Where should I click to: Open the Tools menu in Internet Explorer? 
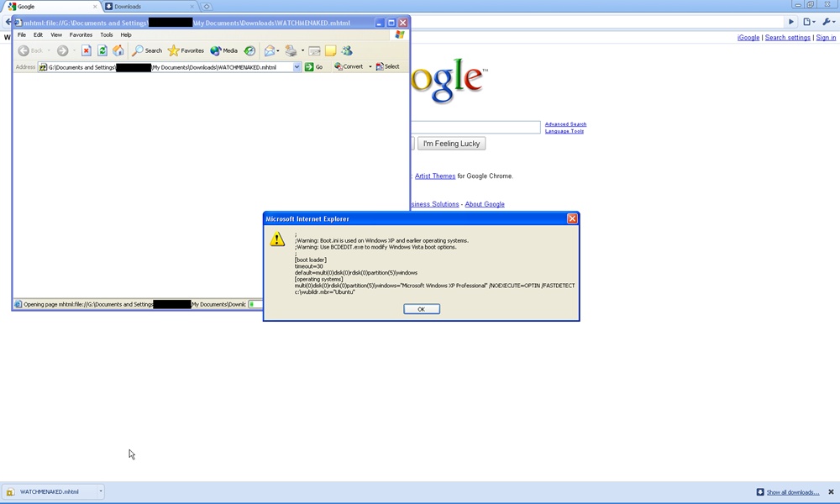(107, 34)
